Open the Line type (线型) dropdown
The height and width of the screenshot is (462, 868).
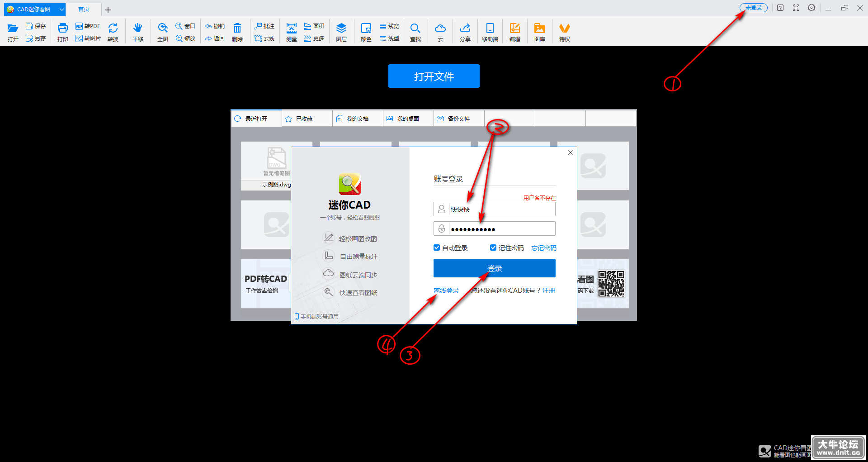coord(389,38)
